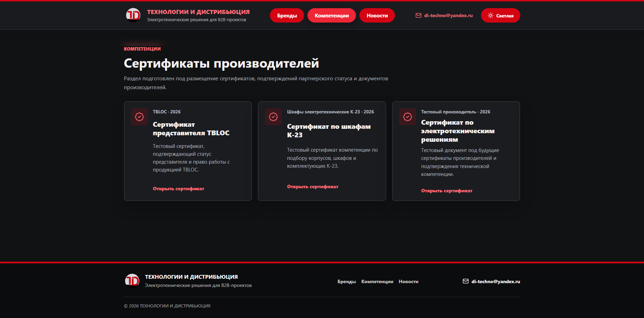The height and width of the screenshot is (318, 644).
Task: Click the badge icon on Тестовый производитель card
Action: coord(408,117)
